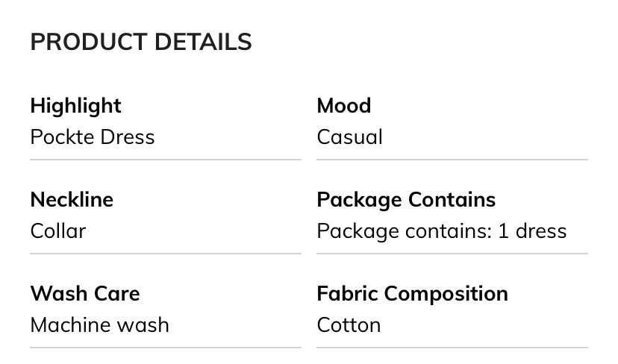618x364 pixels.
Task: Click the divider under '1 dress' text
Action: pos(452,254)
